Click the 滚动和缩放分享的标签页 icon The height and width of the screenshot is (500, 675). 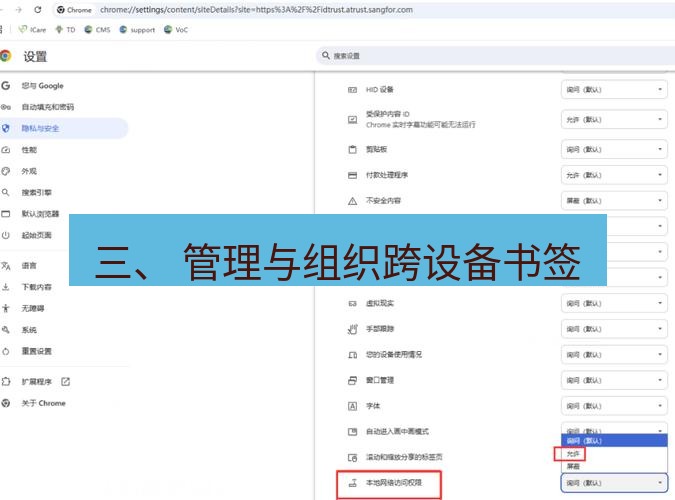(x=352, y=457)
